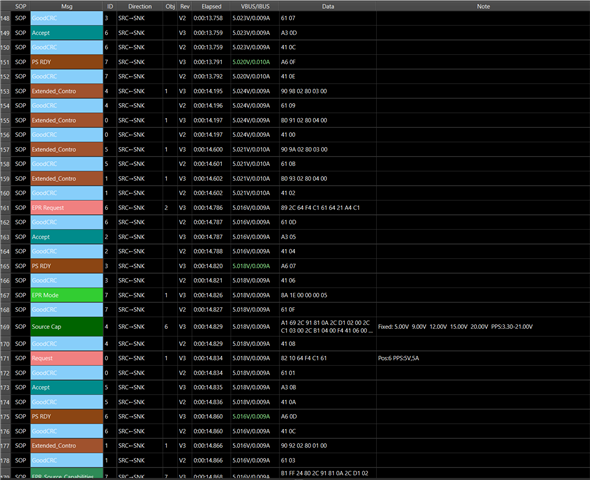Click the Elapsed column header

pos(211,6)
